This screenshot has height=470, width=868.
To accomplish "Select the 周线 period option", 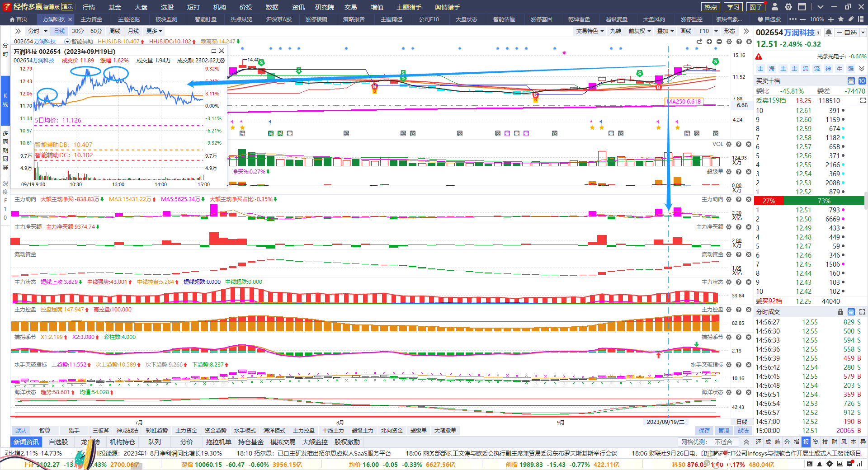I will [115, 31].
